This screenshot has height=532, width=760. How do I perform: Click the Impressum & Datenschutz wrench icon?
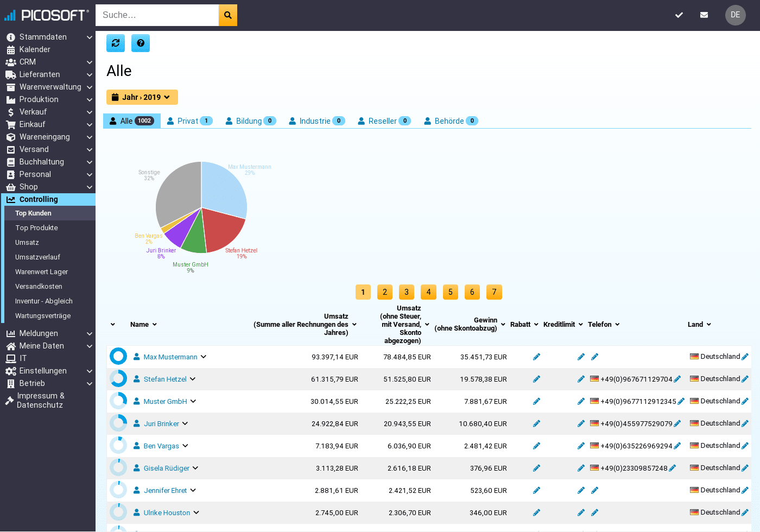pyautogui.click(x=9, y=401)
